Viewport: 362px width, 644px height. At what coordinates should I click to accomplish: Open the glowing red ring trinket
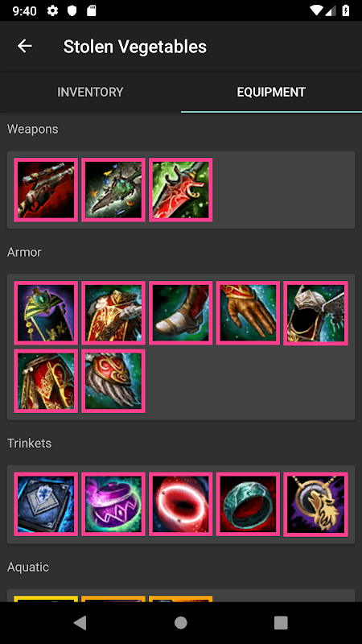click(x=180, y=504)
